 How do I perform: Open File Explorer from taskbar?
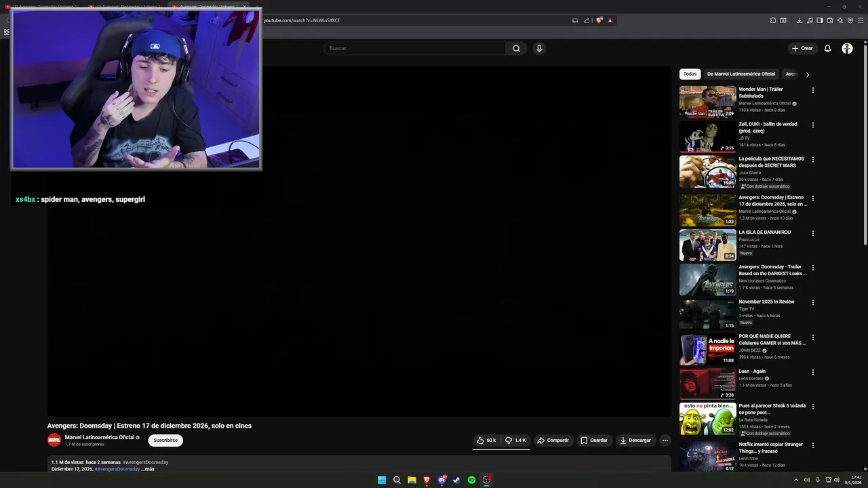pos(412,480)
